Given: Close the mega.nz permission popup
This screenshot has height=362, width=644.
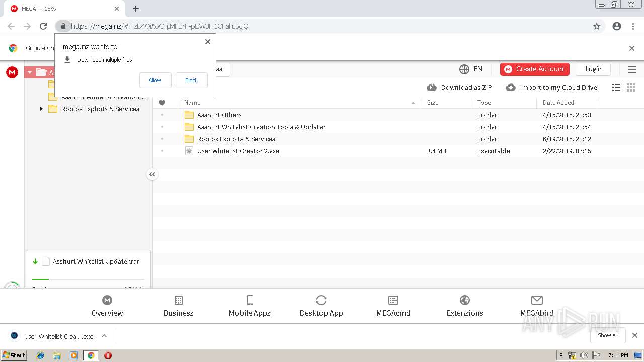Looking at the screenshot, I should (x=208, y=42).
